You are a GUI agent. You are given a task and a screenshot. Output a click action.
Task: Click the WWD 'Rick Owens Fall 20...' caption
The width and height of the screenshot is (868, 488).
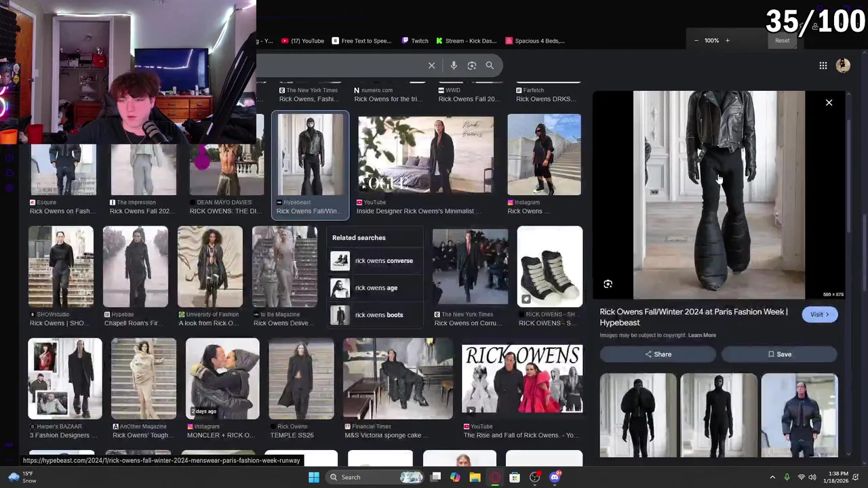coord(469,99)
